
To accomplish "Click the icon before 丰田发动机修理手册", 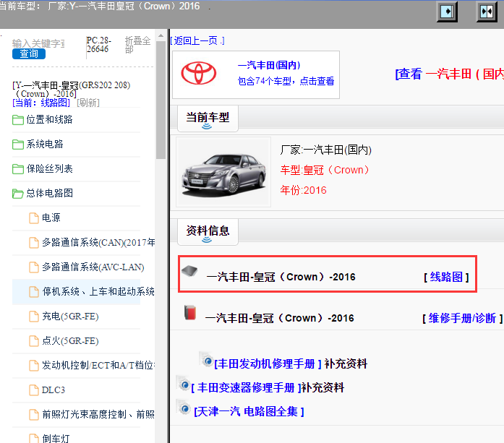I will 206,360.
